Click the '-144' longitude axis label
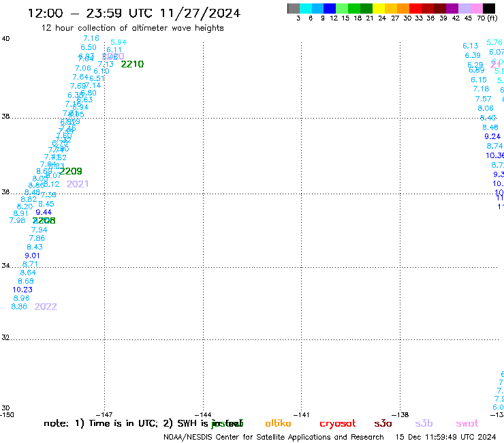The image size is (504, 443). [203, 415]
